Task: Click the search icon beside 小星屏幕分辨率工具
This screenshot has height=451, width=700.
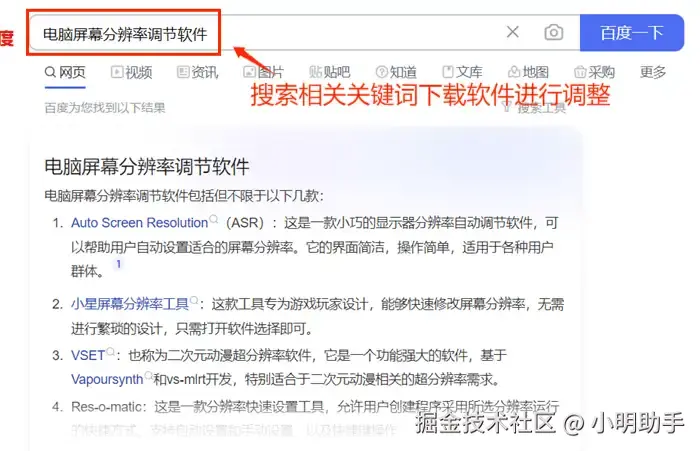Action: [194, 300]
